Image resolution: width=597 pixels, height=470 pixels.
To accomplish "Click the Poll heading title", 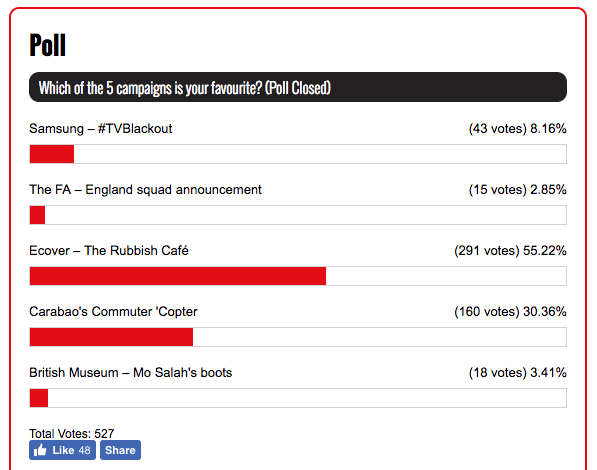I will [48, 45].
